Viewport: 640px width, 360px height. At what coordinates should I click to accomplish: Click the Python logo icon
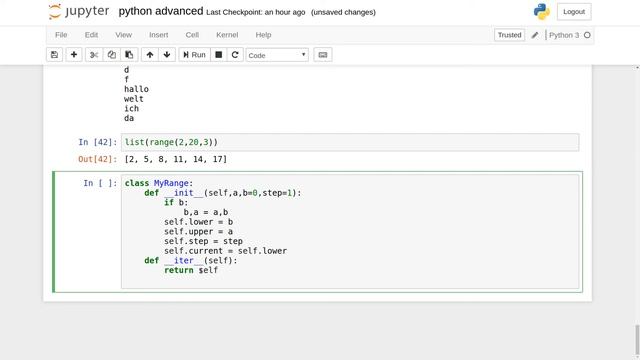click(x=542, y=11)
